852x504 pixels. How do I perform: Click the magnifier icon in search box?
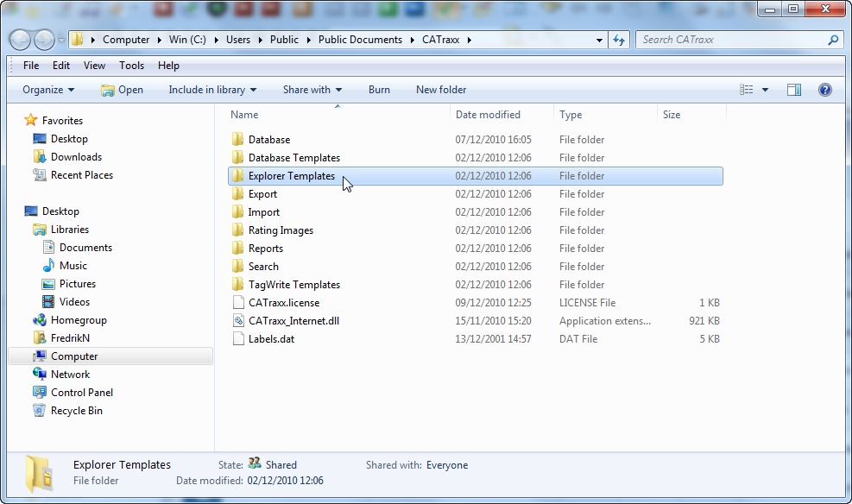pos(833,40)
